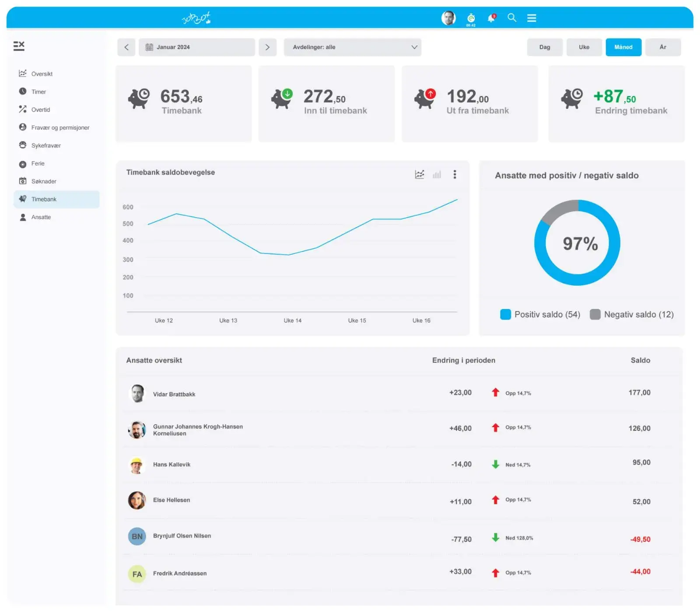Screen dimensions: 700x612
Task: Open Vidar Brattbakk's employee row
Action: click(x=174, y=394)
